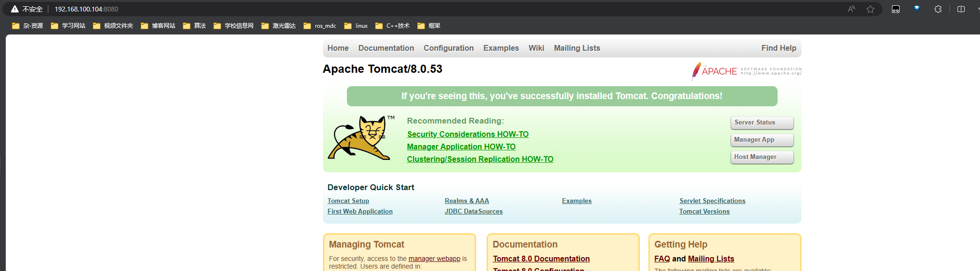
Task: Click the Recommended Reading heading text
Action: click(456, 121)
